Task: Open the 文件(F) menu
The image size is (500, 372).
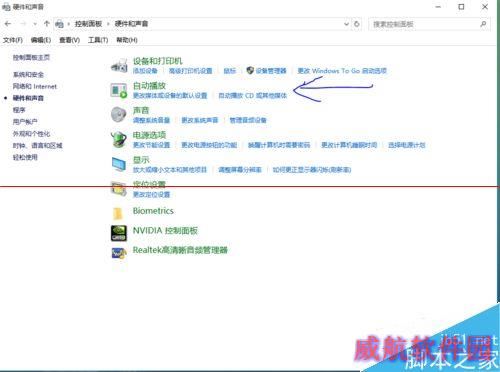Action: 13,40
